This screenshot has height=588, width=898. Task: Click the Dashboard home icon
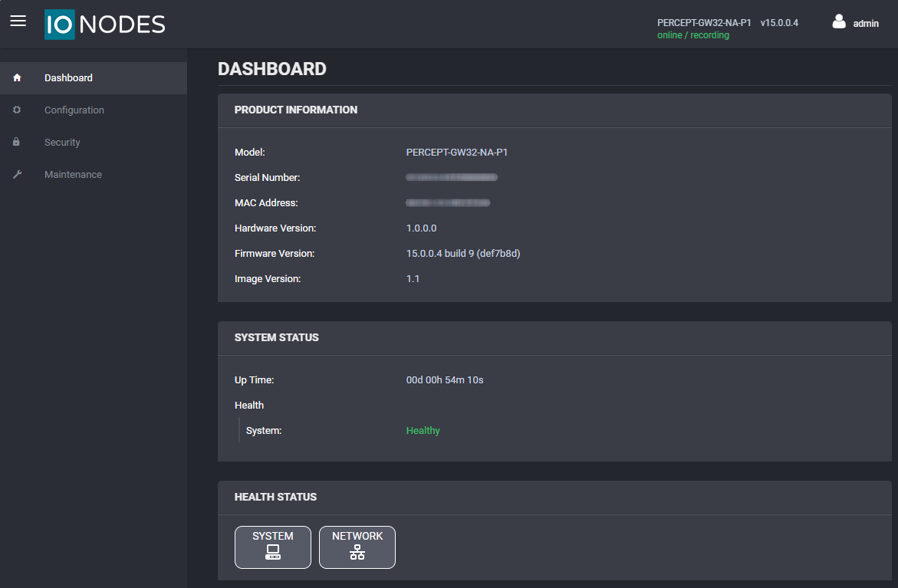coord(17,78)
